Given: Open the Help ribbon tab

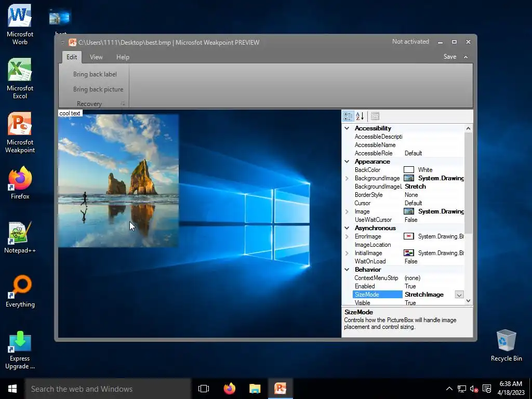Looking at the screenshot, I should pyautogui.click(x=123, y=57).
